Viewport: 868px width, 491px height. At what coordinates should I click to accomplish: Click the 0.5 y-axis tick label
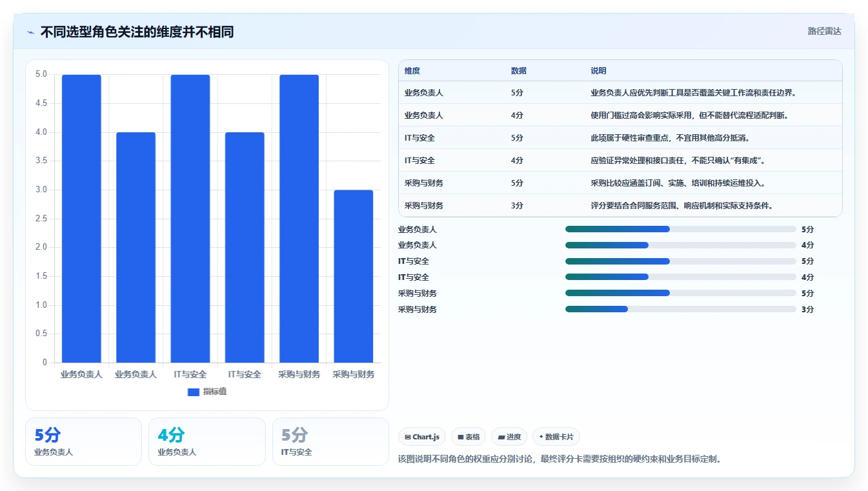[x=41, y=334]
